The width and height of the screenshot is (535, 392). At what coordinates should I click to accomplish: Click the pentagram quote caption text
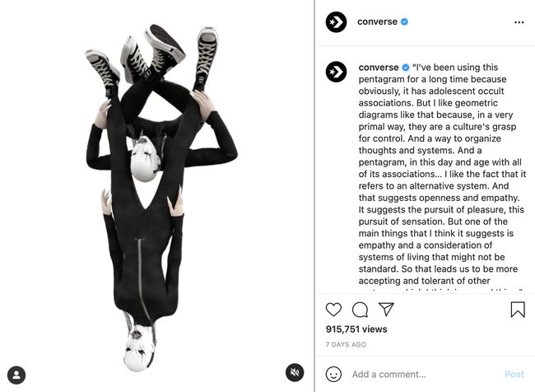[442, 174]
